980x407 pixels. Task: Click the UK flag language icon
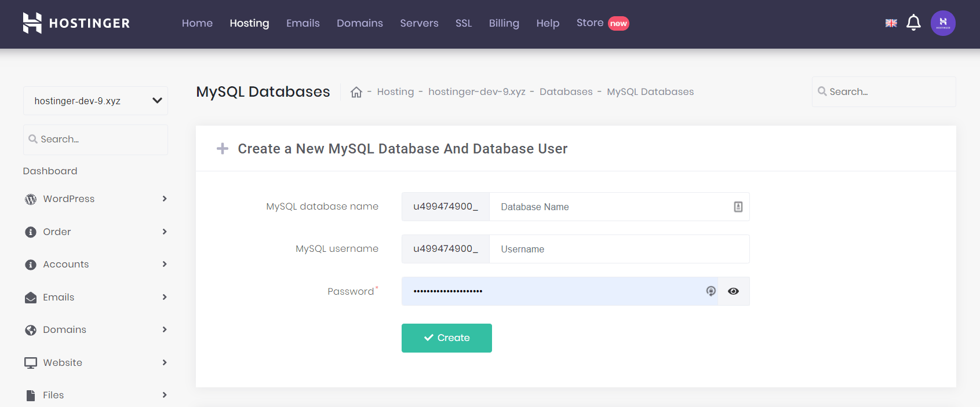(x=891, y=23)
